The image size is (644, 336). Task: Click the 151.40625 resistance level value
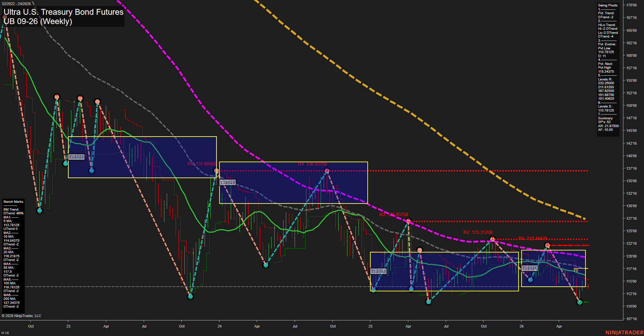pos(606,99)
